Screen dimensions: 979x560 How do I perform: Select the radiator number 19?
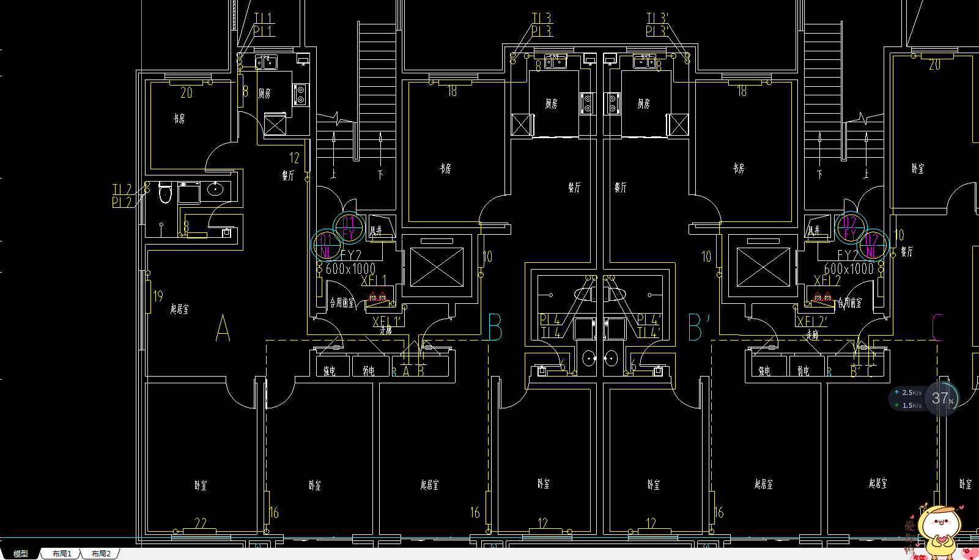click(158, 297)
